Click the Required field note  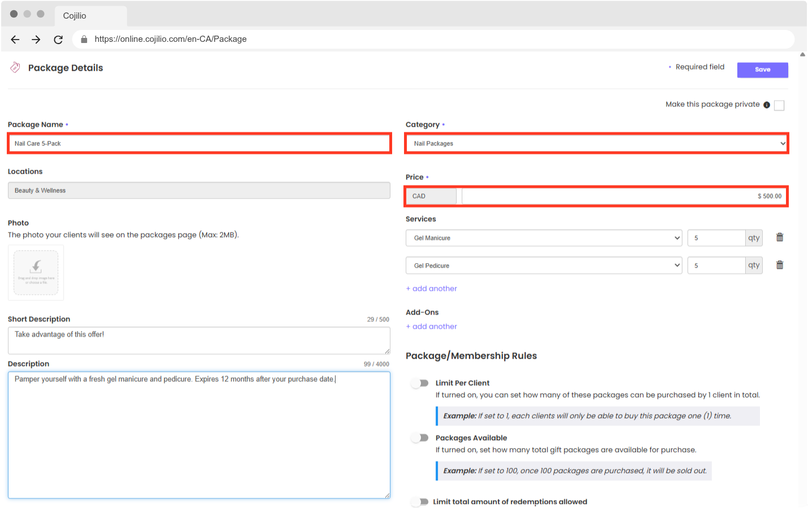coord(700,67)
